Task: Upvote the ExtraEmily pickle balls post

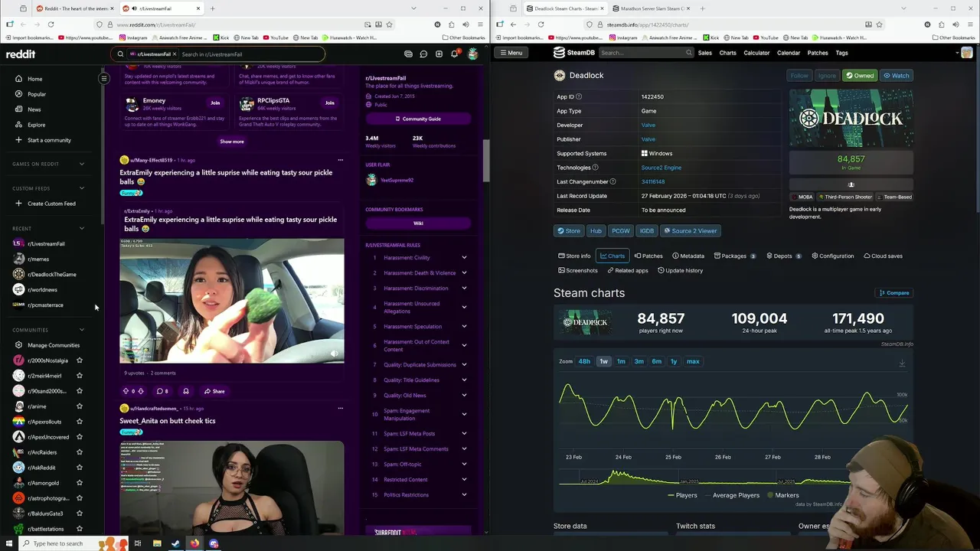Action: pyautogui.click(x=126, y=391)
